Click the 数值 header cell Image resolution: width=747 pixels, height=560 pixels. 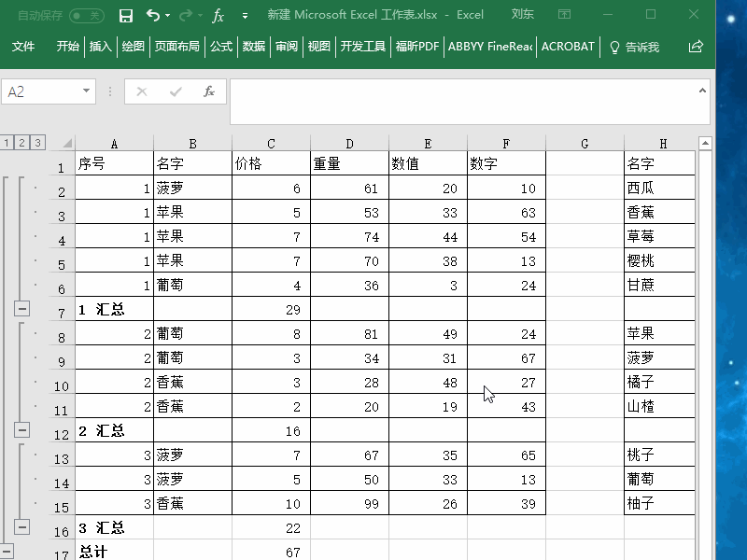click(428, 163)
